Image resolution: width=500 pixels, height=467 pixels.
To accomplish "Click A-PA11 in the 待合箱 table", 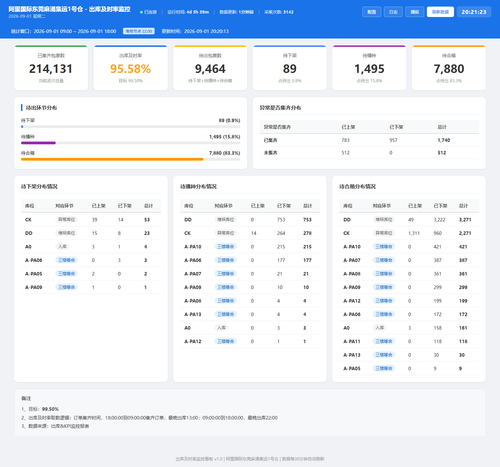I will point(352,341).
